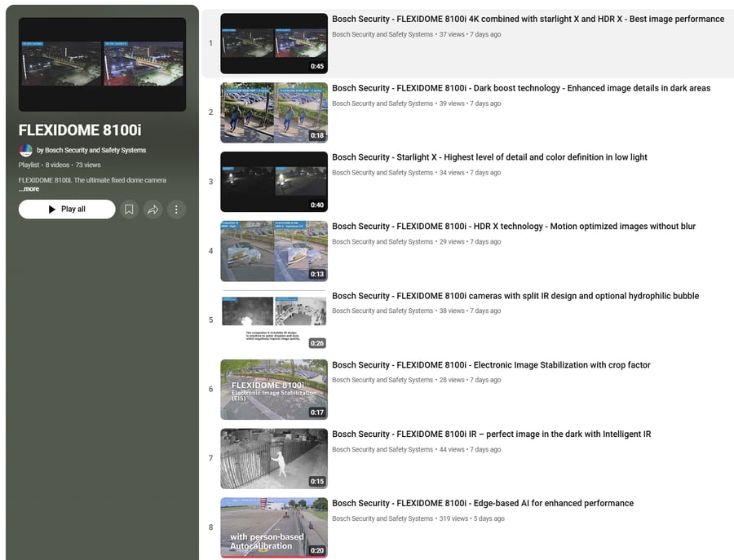Open title 'Edge-based AI for enhanced performance'
Screen dimensions: 734x560
(483, 504)
